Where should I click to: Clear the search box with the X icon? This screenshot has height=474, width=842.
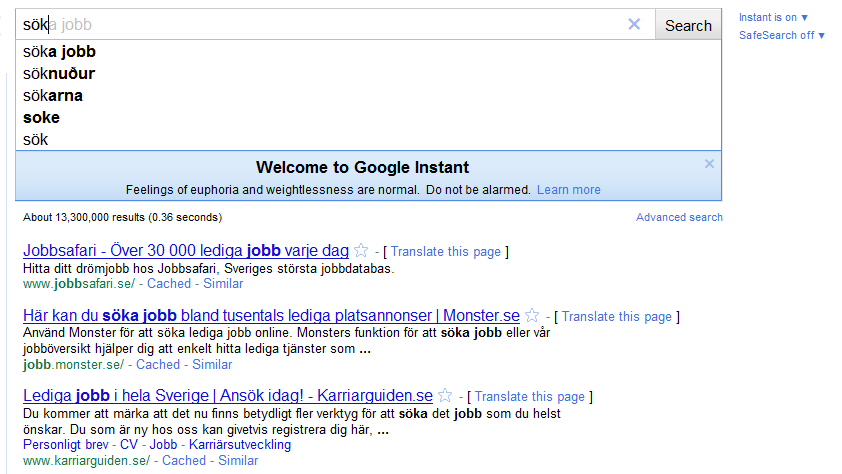(x=634, y=24)
